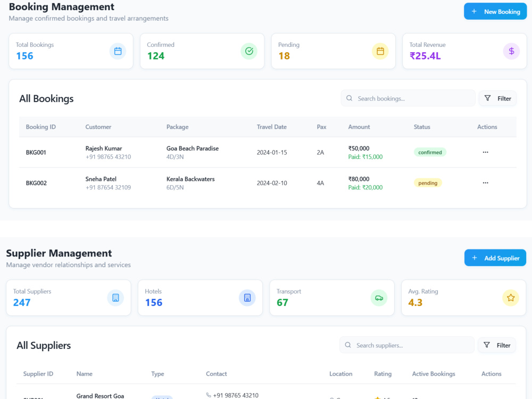Click the Avg. Rating value 4.3
This screenshot has width=532, height=399.
pyautogui.click(x=415, y=302)
